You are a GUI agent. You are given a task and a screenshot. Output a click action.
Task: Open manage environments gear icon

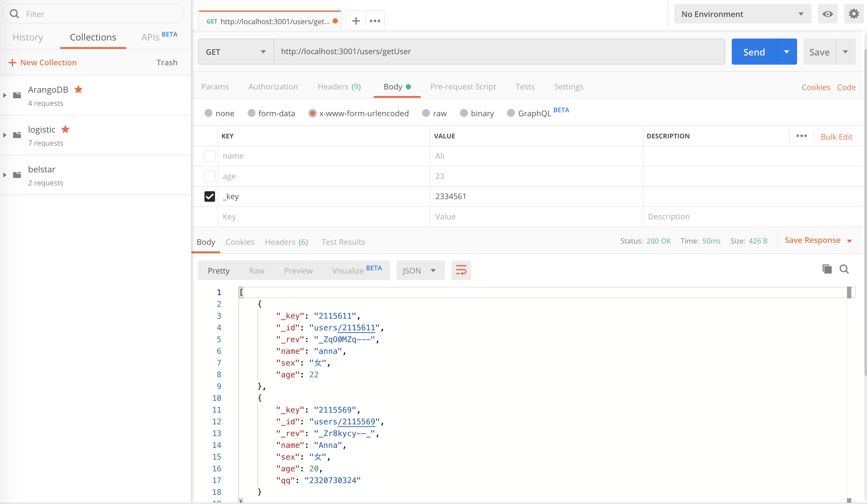(854, 14)
